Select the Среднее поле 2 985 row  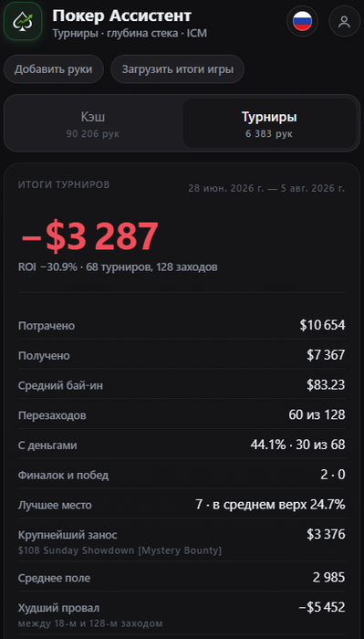click(182, 578)
